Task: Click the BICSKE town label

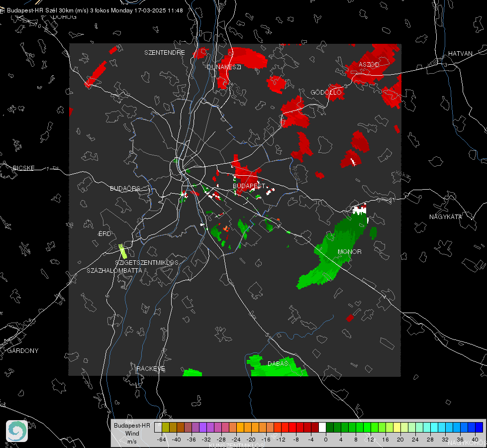Action: tap(23, 168)
